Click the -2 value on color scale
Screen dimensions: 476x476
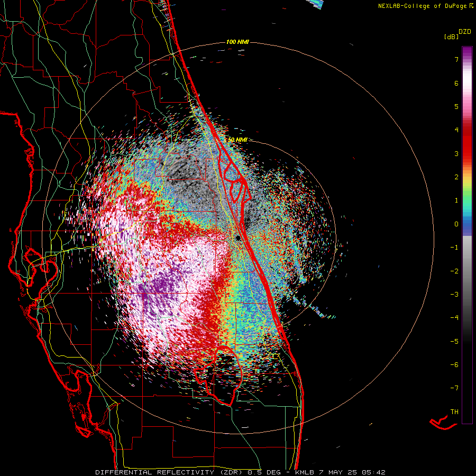point(454,271)
